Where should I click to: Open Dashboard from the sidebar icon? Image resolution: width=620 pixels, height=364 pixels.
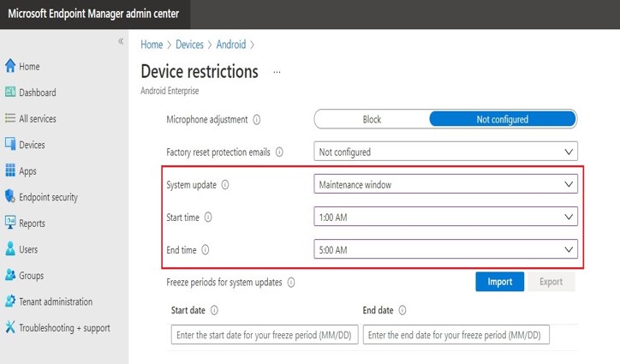tap(10, 92)
